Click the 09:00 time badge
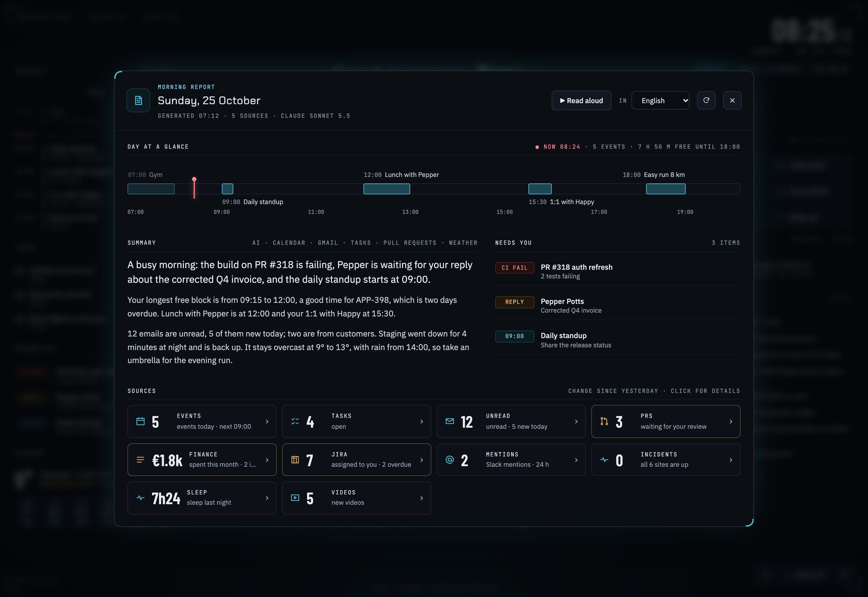Viewport: 868px width, 597px height. 514,336
